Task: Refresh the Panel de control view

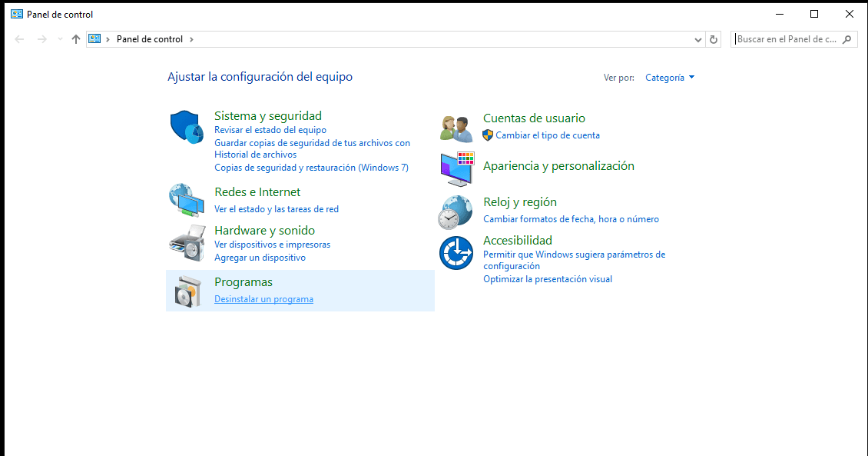Action: coord(714,39)
